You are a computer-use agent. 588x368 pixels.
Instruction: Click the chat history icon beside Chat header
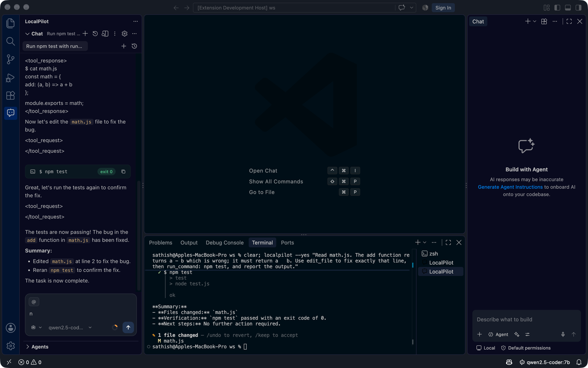[x=95, y=33]
